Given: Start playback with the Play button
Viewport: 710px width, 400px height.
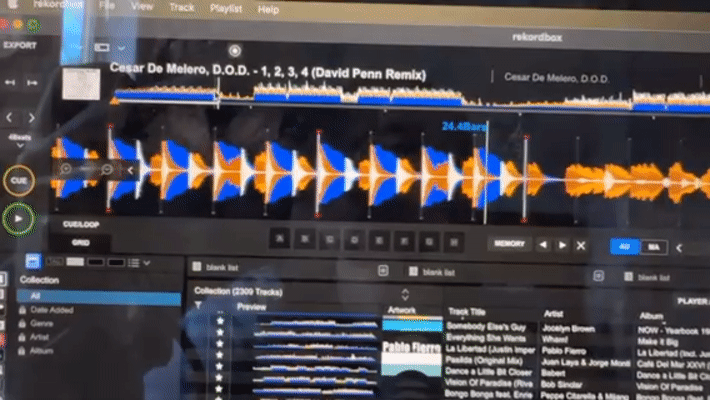Looking at the screenshot, I should tap(19, 219).
